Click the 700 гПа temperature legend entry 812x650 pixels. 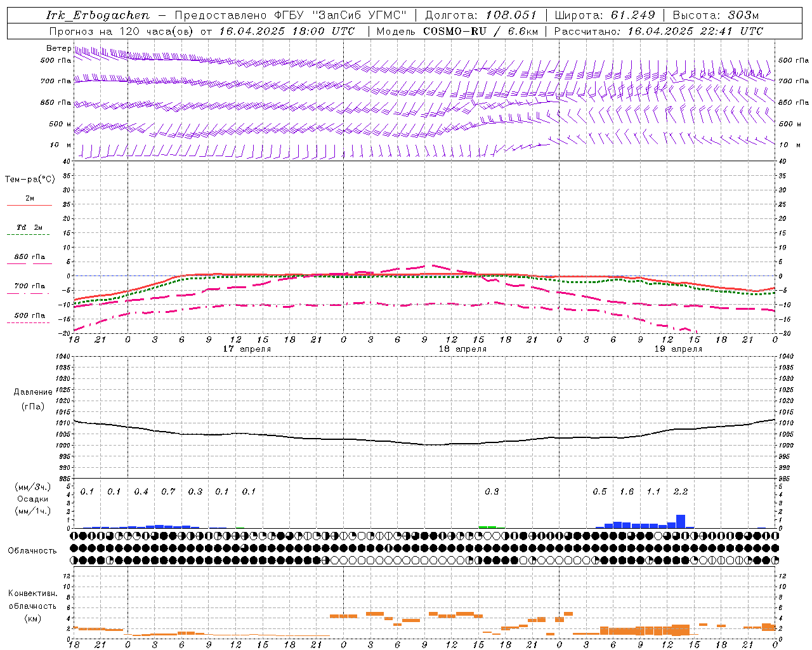point(30,286)
